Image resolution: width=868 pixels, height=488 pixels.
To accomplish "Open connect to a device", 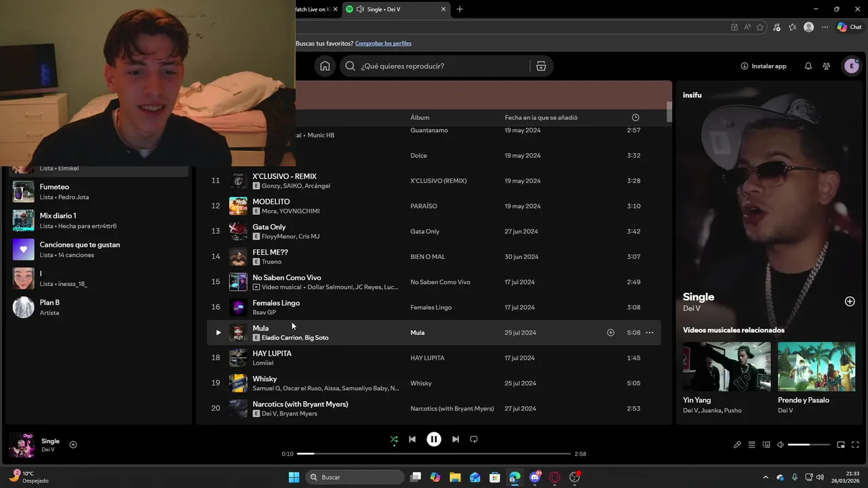I will [766, 445].
